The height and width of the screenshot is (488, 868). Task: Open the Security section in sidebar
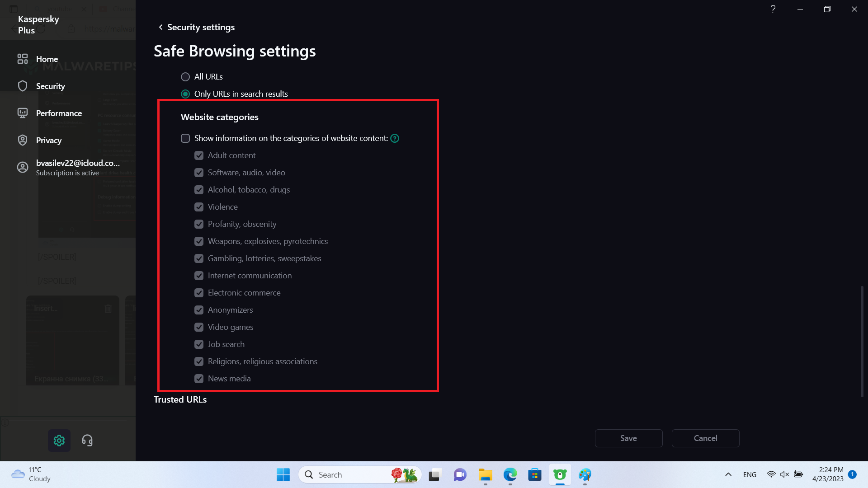pyautogui.click(x=50, y=86)
